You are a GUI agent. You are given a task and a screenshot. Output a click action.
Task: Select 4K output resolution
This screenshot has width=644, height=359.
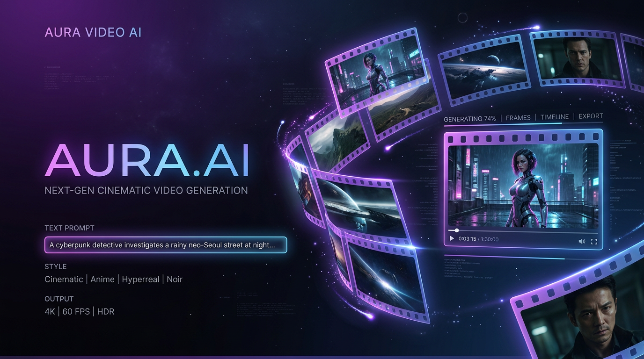pos(50,311)
